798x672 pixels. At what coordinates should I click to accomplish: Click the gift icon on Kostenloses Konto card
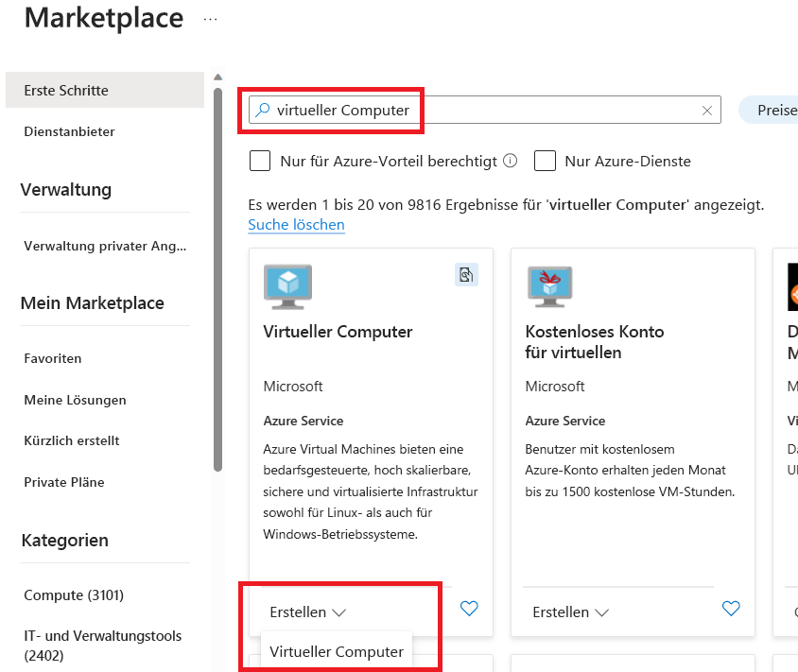549,286
